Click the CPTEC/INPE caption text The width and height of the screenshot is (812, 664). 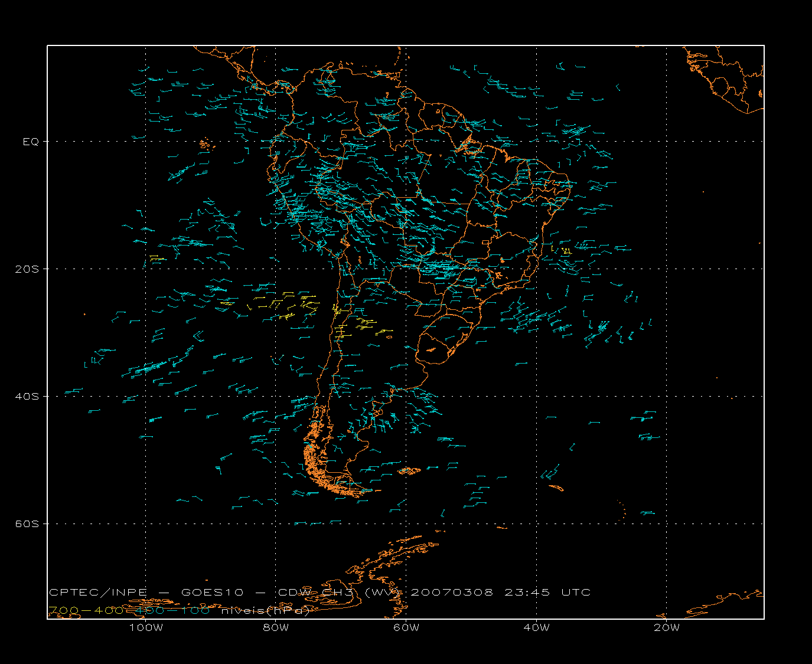pos(98,592)
